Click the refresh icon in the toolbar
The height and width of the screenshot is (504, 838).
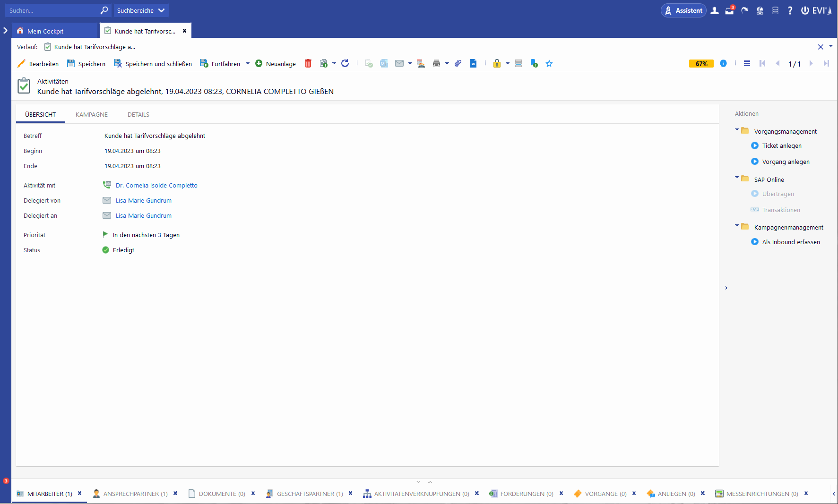(x=345, y=64)
